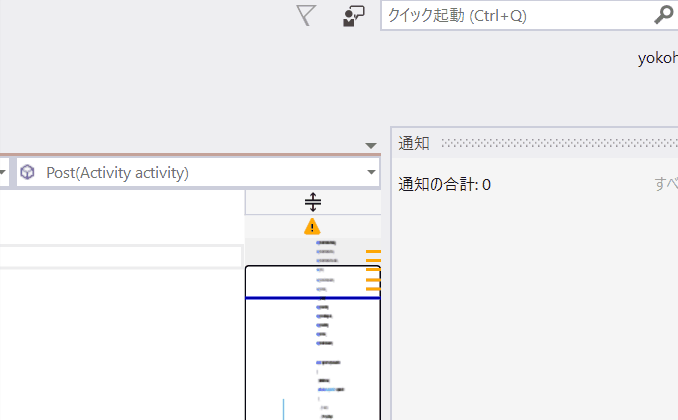
Task: Open the Post(Activity activity) member dropdown
Action: pos(198,173)
